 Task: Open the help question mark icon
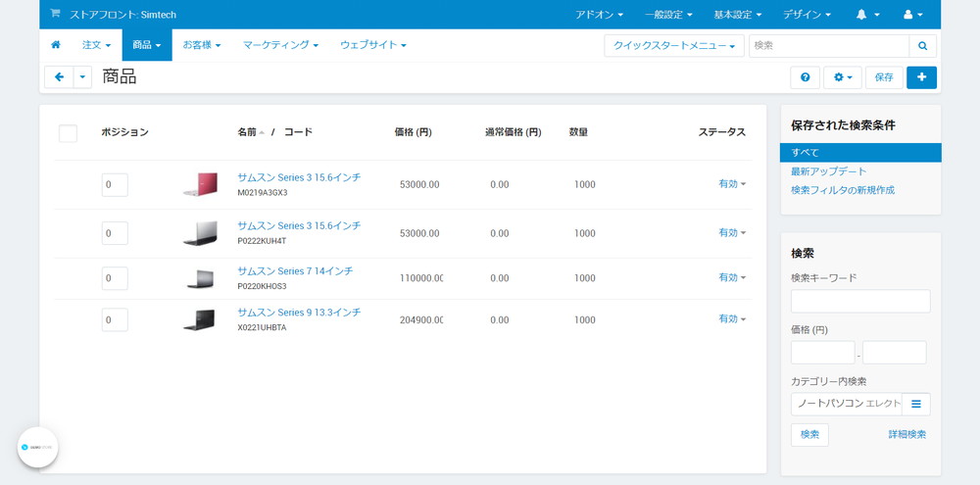tap(805, 77)
